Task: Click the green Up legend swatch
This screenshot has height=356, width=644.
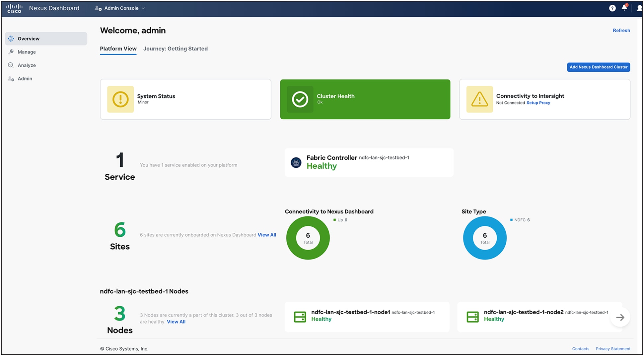Action: [334, 220]
